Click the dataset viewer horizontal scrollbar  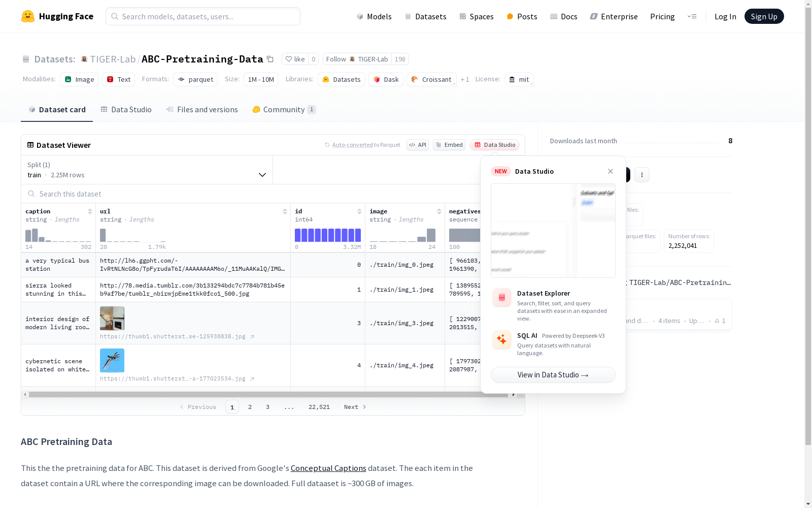pyautogui.click(x=268, y=394)
